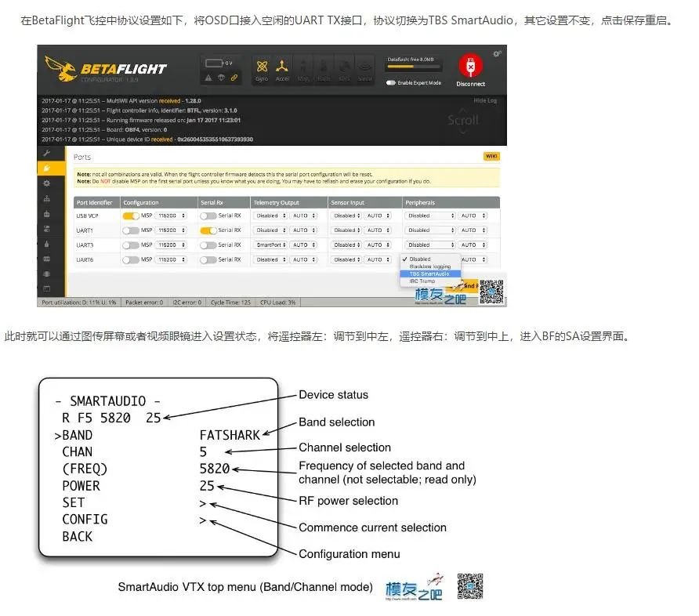Click the Ports page heading
The width and height of the screenshot is (699, 616).
click(x=82, y=158)
